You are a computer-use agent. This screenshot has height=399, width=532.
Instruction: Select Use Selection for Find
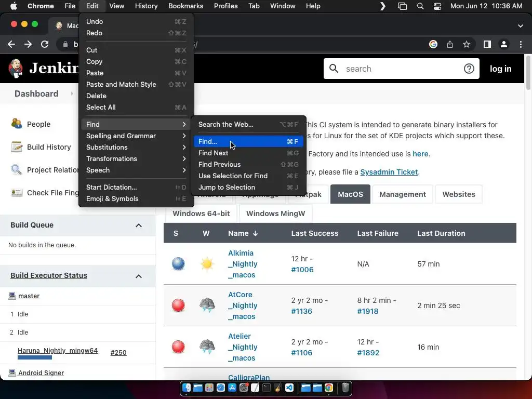[x=249, y=176]
